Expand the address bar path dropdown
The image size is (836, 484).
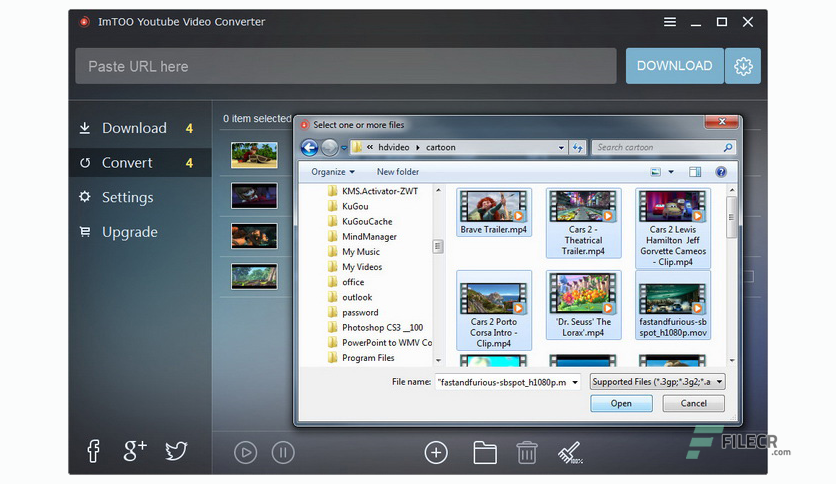561,148
